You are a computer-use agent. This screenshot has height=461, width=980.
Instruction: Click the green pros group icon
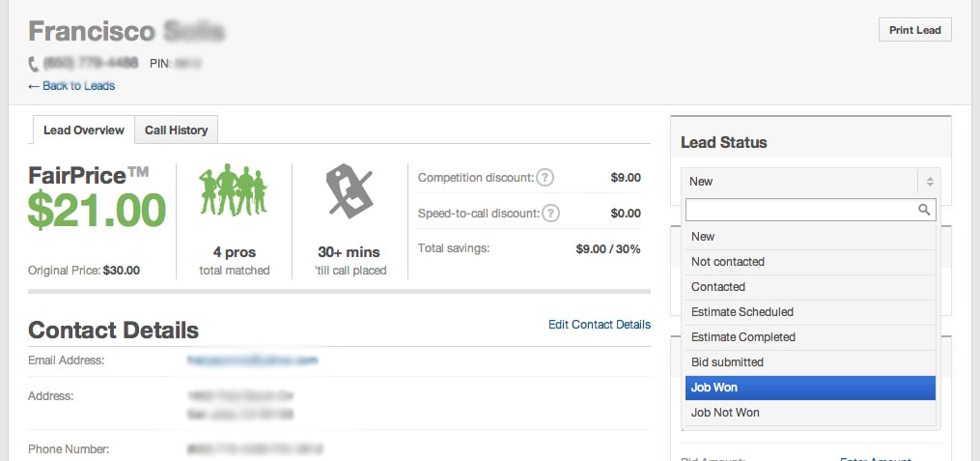pos(234,190)
